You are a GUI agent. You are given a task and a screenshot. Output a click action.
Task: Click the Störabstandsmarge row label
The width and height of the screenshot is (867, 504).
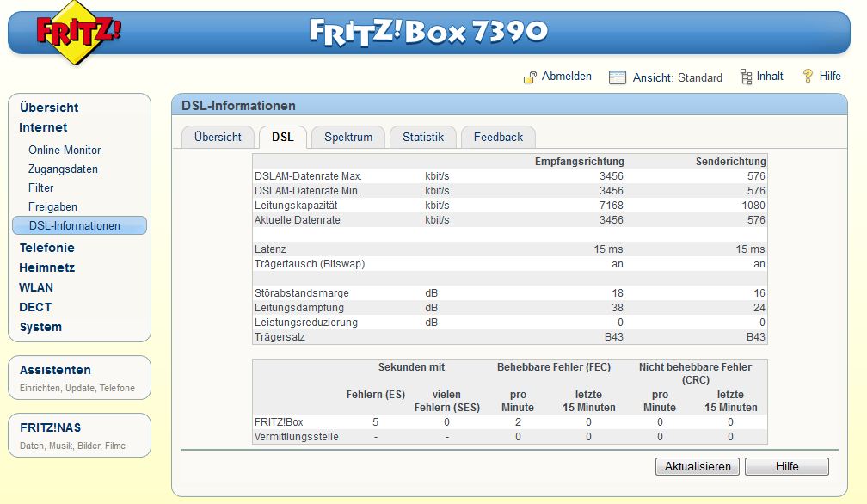click(301, 293)
